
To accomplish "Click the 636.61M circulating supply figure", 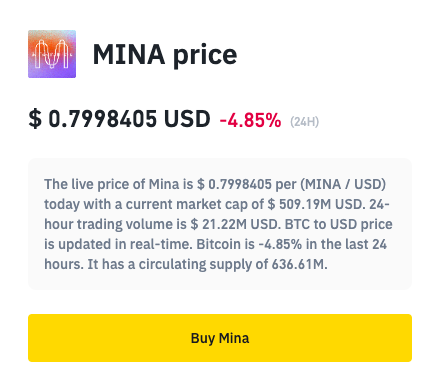I will coord(299,264).
